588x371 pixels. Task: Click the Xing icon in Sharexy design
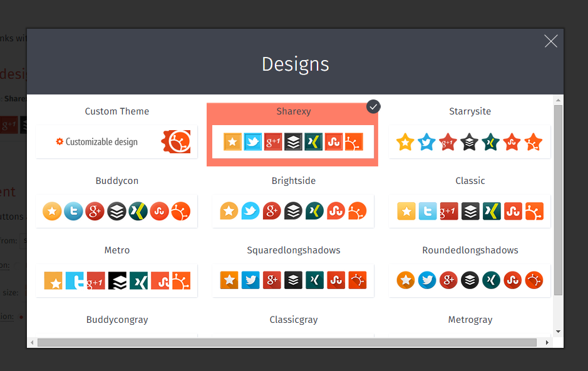314,141
